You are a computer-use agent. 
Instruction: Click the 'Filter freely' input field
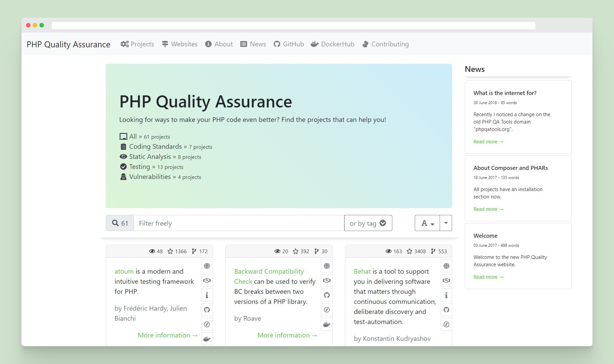[239, 223]
